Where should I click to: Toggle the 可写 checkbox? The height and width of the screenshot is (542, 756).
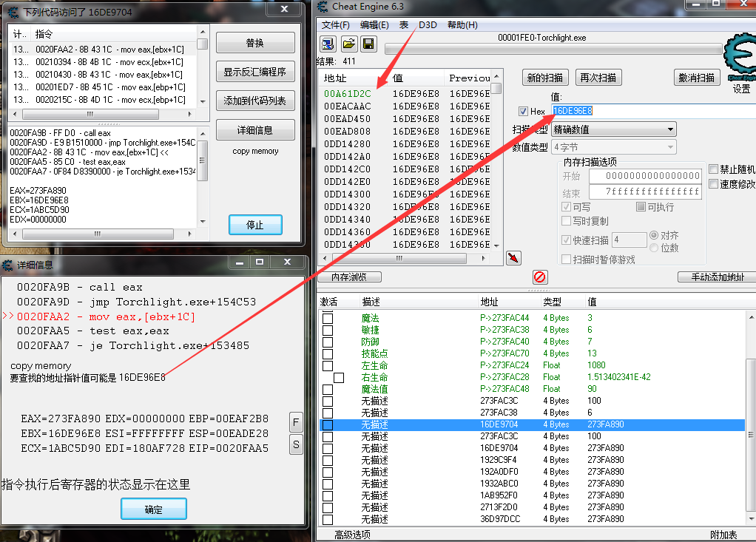(567, 207)
